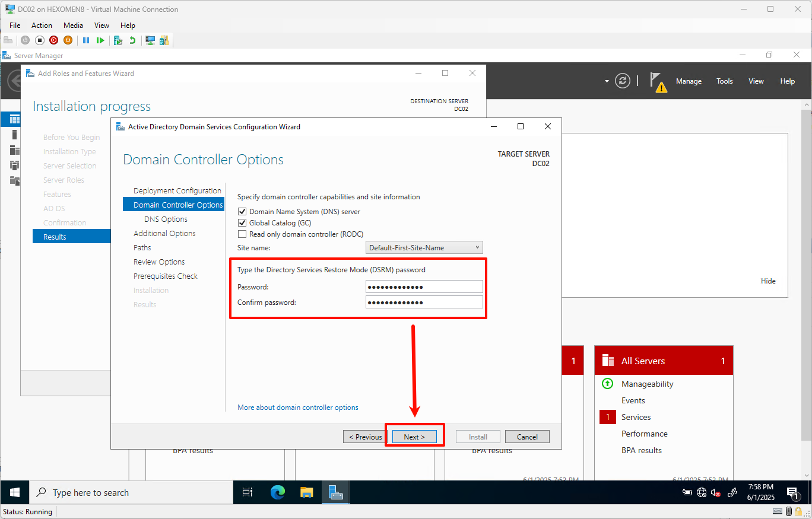Click the guest tray battery icon
Screen dimensions: 812x519
(x=687, y=492)
